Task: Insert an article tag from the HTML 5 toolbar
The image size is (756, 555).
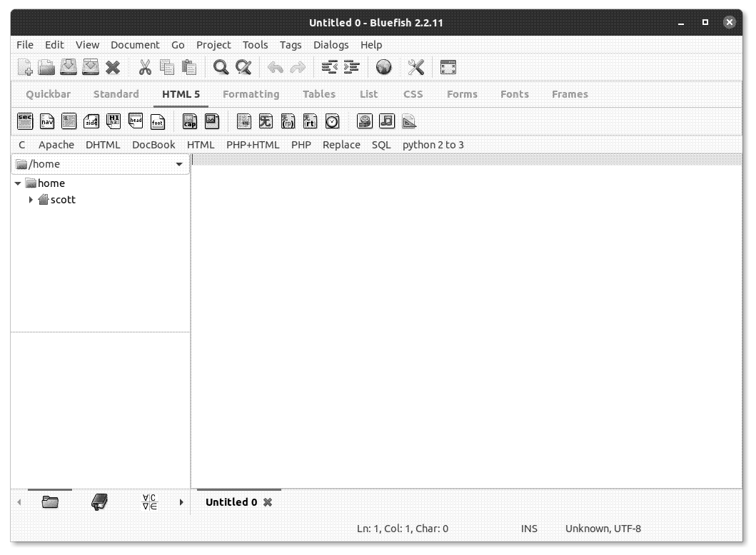Action: [x=69, y=121]
